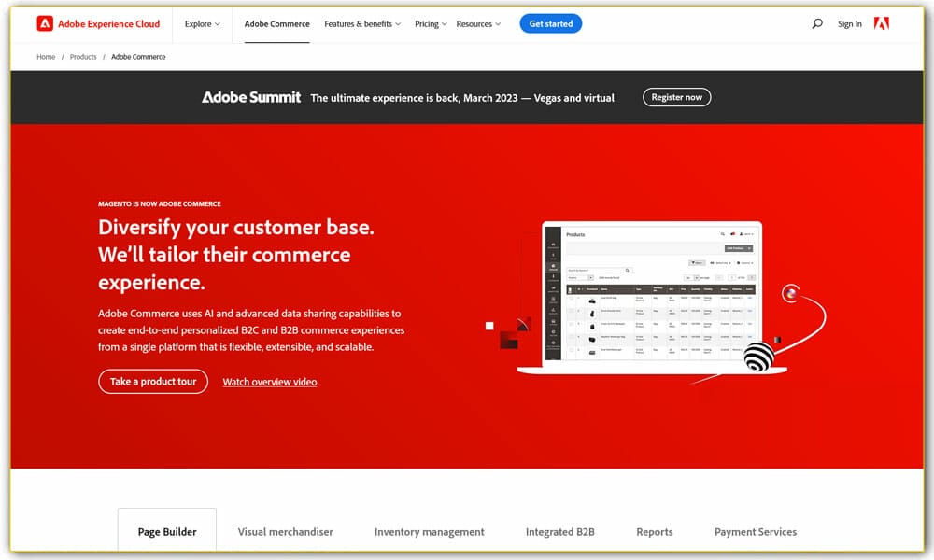Select the Reports tab
The height and width of the screenshot is (560, 934).
[x=655, y=531]
